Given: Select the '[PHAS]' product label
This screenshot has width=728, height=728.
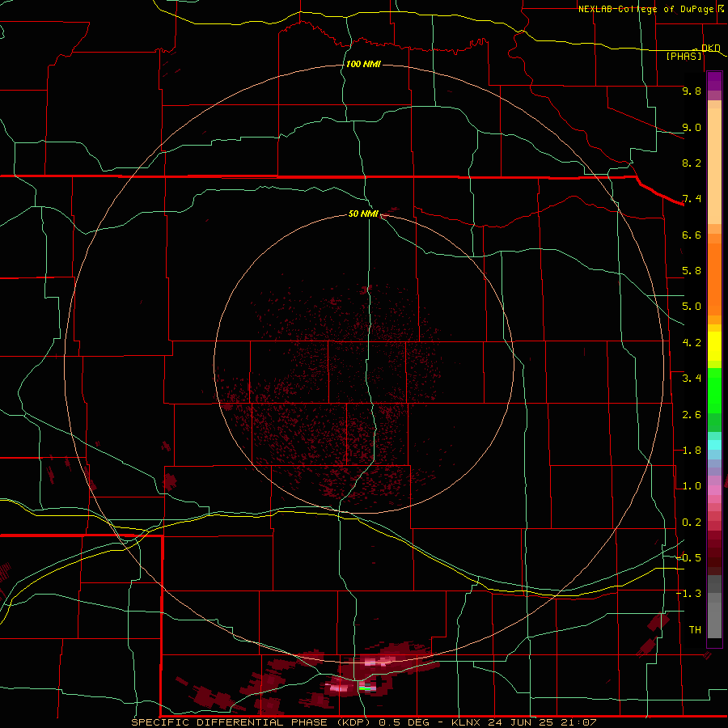Looking at the screenshot, I should click(684, 56).
